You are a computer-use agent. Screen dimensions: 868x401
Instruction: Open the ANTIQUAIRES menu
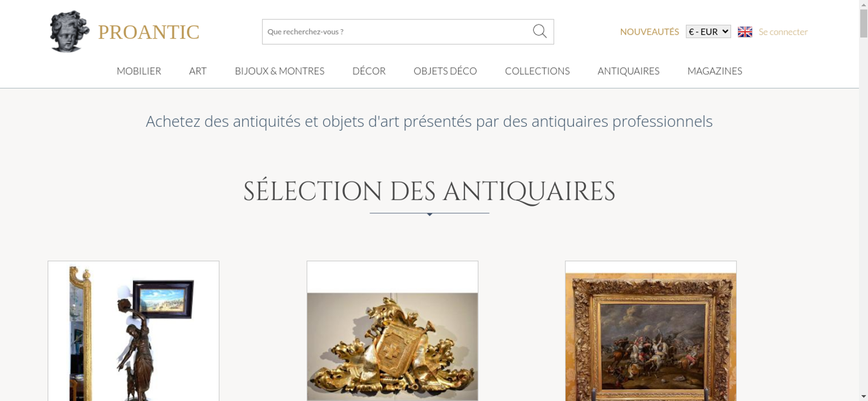pyautogui.click(x=628, y=71)
